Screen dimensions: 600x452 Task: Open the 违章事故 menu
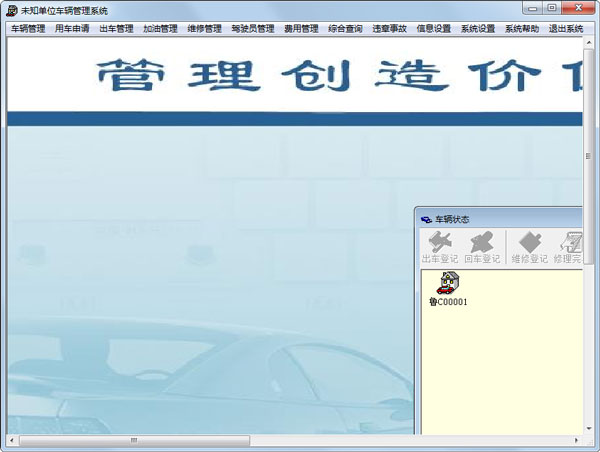pos(390,29)
